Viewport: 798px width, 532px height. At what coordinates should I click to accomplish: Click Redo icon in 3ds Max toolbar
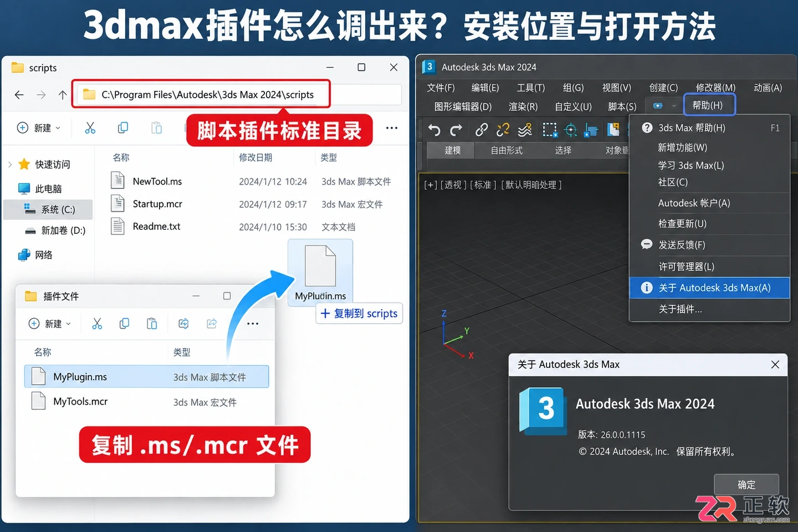click(x=456, y=130)
